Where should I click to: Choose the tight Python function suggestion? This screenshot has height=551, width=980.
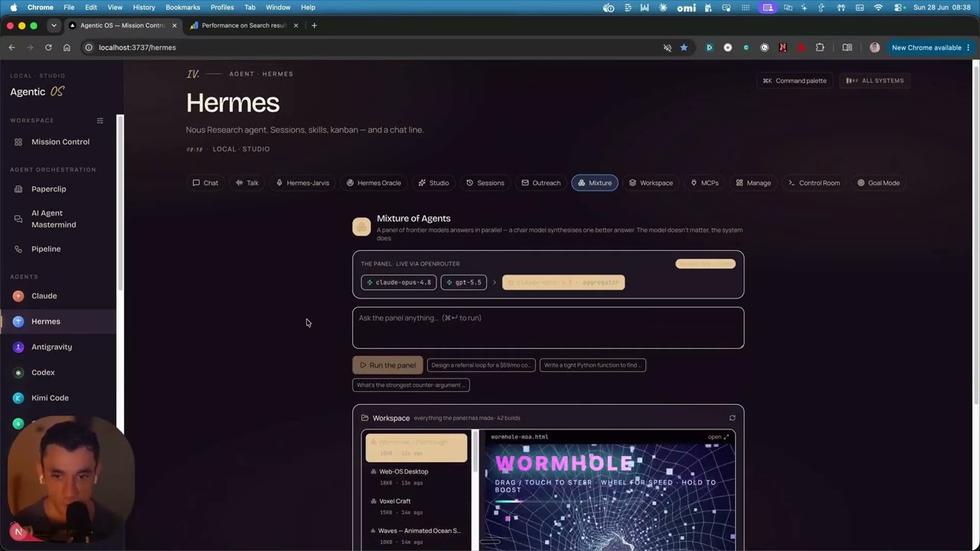tap(593, 365)
